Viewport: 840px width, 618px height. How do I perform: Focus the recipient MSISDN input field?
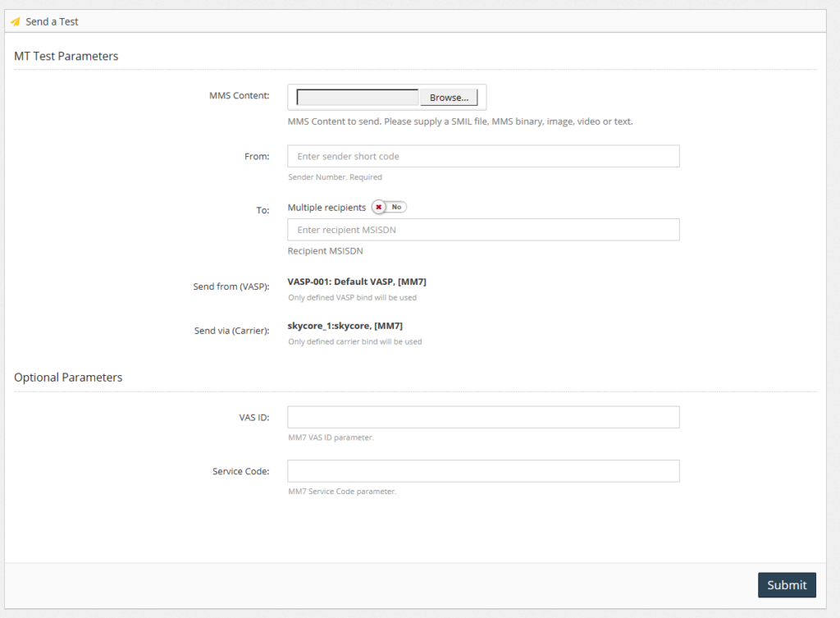coord(483,230)
